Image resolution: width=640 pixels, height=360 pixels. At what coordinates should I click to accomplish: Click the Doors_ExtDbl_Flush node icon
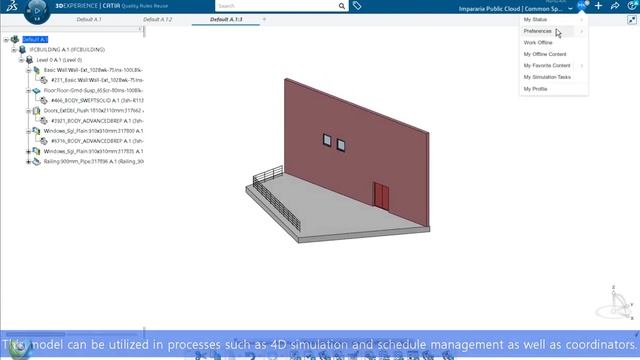[x=37, y=111]
